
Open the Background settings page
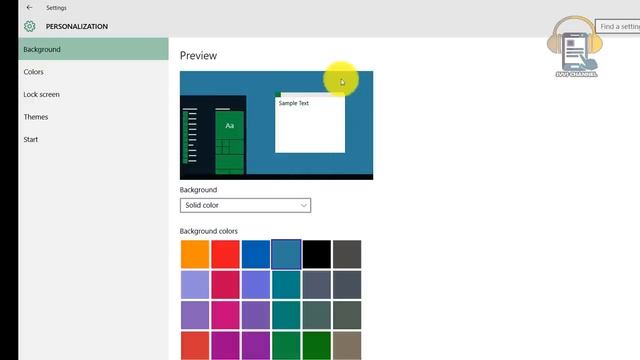pyautogui.click(x=93, y=49)
